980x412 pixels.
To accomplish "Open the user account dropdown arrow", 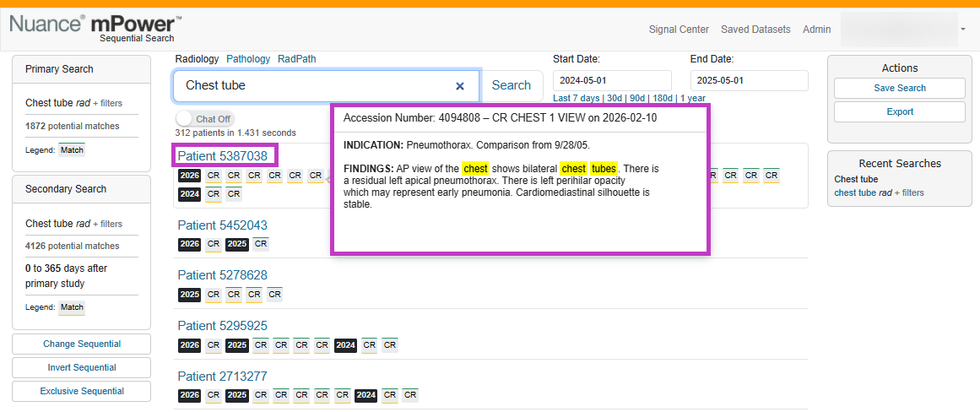I will (962, 30).
